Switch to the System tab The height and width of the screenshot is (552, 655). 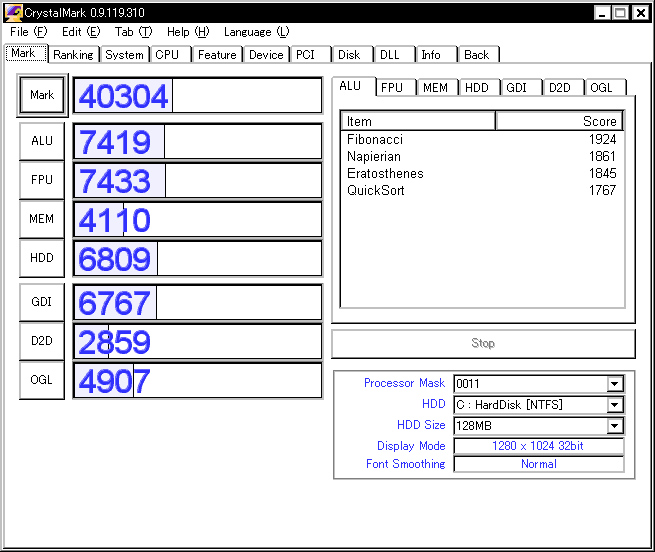[124, 54]
